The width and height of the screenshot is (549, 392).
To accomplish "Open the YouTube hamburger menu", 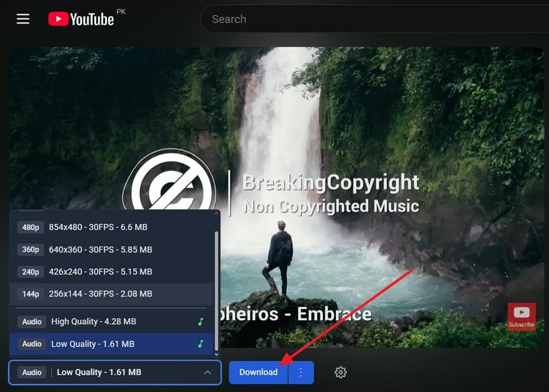I will 23,19.
